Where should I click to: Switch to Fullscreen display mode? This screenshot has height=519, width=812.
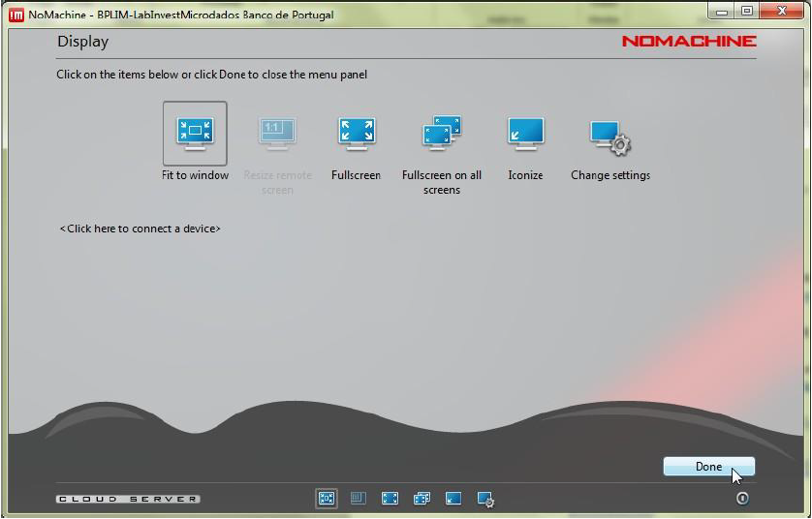(x=356, y=133)
